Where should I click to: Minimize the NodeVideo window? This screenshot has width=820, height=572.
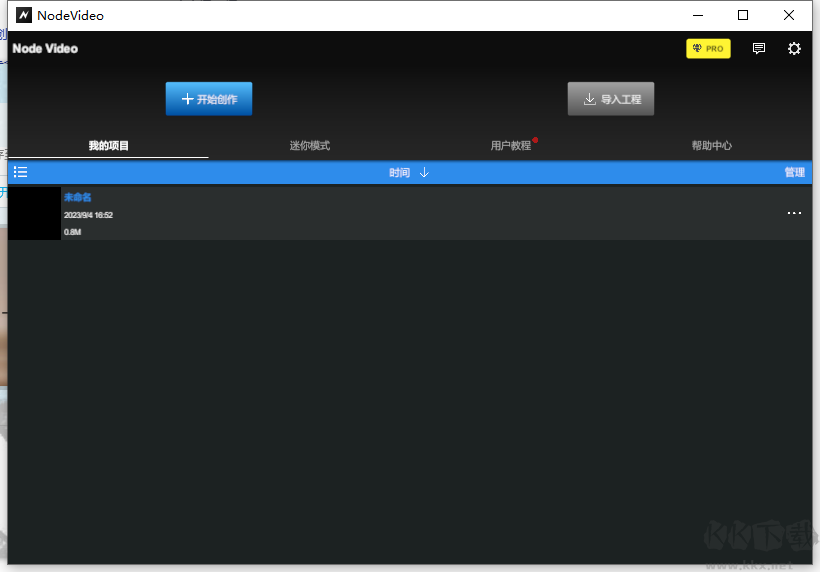[698, 15]
